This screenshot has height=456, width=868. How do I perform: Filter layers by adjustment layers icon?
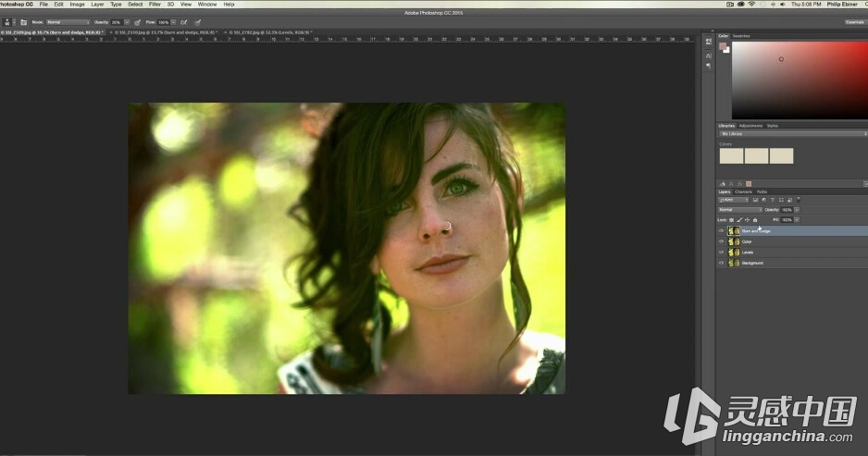pyautogui.click(x=764, y=200)
